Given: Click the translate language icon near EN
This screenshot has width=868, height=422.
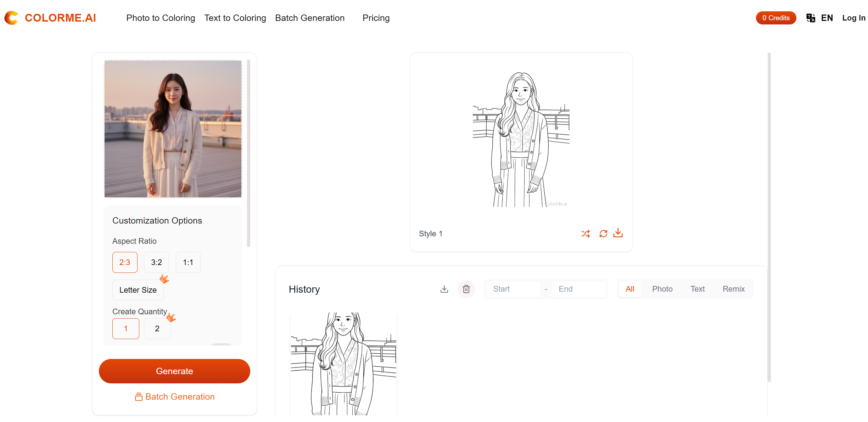Looking at the screenshot, I should pos(810,18).
